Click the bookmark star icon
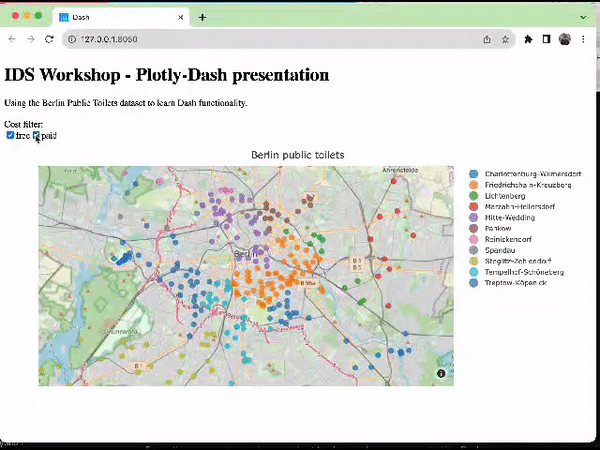 click(x=506, y=39)
